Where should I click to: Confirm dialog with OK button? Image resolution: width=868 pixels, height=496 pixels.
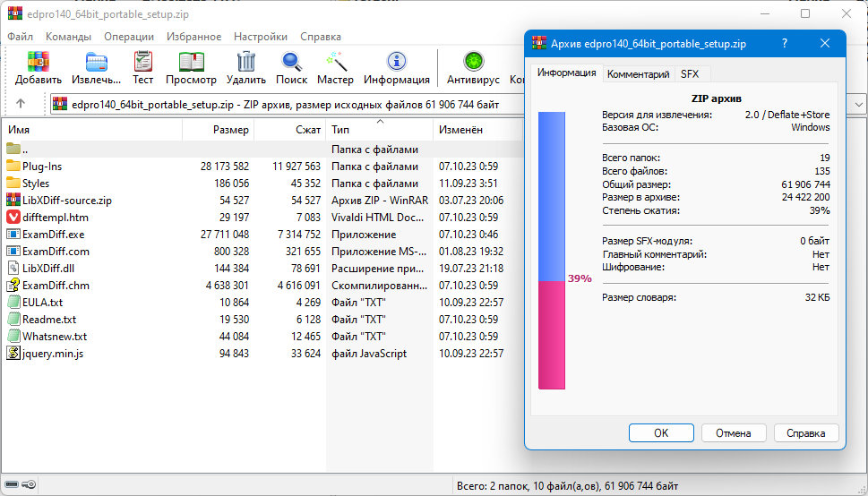point(661,433)
